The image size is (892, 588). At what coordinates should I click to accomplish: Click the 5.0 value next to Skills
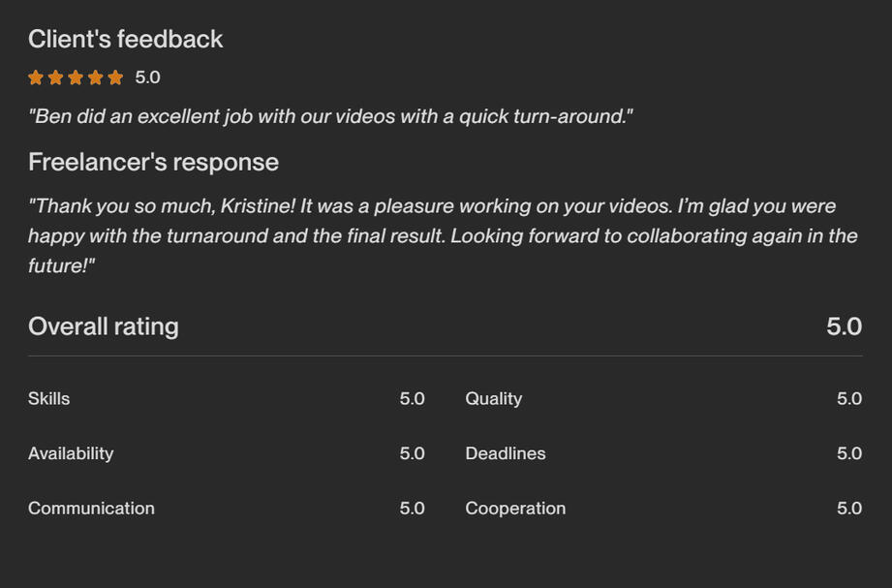412,399
